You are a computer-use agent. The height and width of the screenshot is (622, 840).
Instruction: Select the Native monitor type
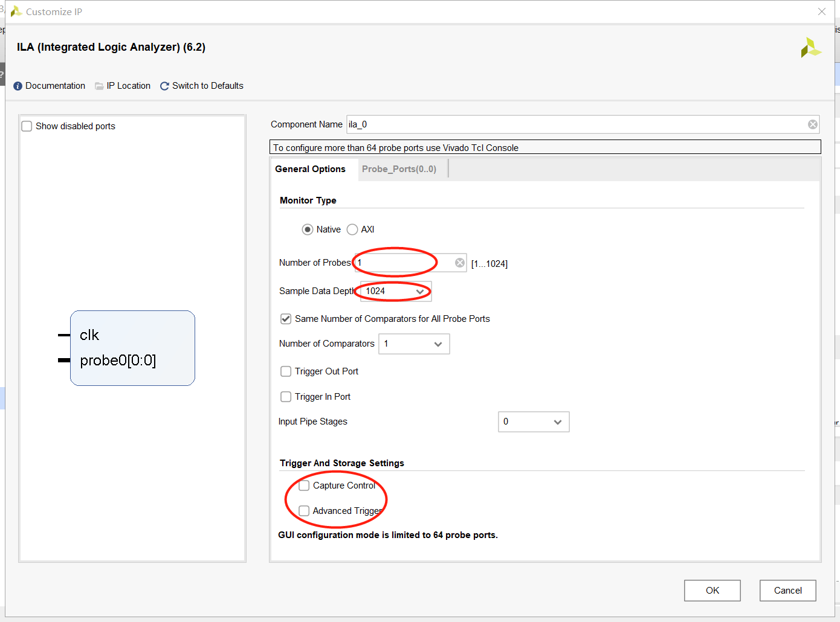click(x=308, y=229)
